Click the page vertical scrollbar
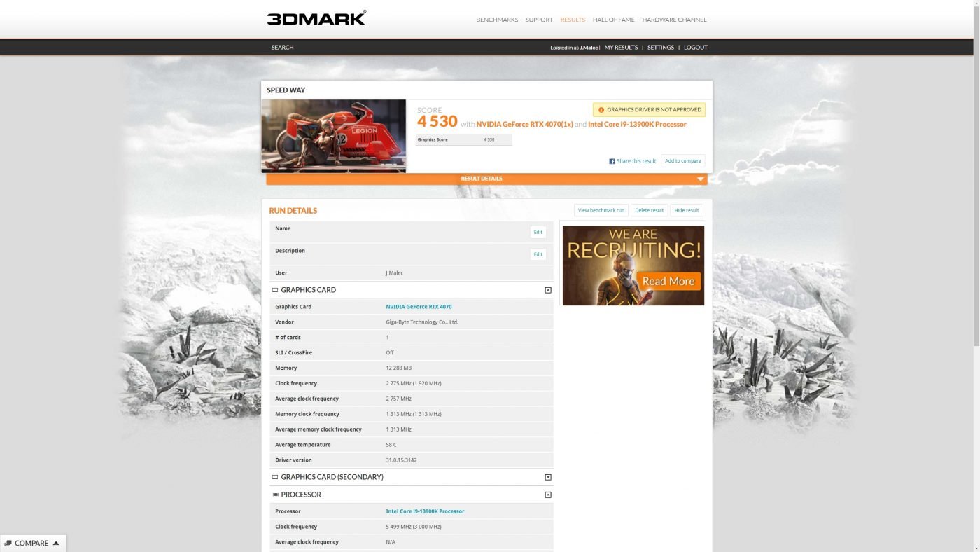980x552 pixels. coord(976,175)
